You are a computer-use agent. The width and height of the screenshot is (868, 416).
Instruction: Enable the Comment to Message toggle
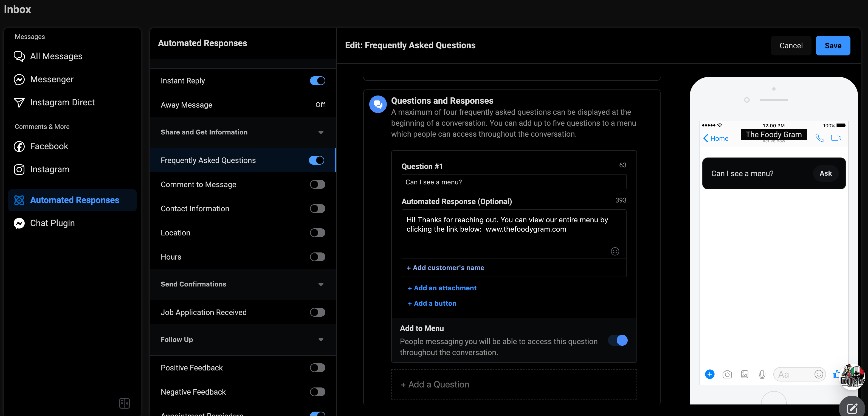317,184
